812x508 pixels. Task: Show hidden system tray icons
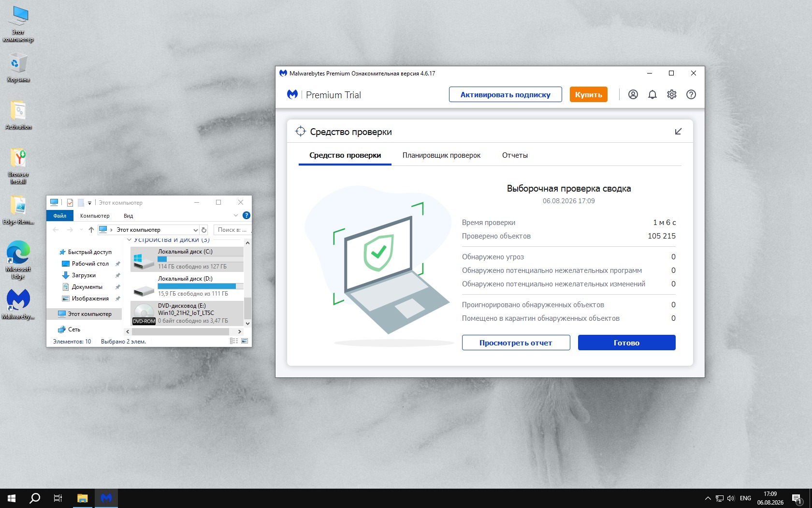pyautogui.click(x=708, y=498)
